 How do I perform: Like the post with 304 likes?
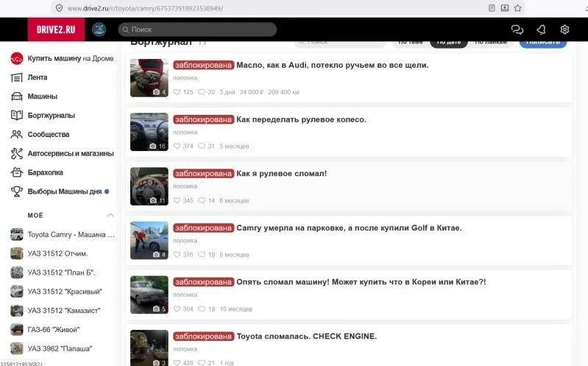click(177, 309)
